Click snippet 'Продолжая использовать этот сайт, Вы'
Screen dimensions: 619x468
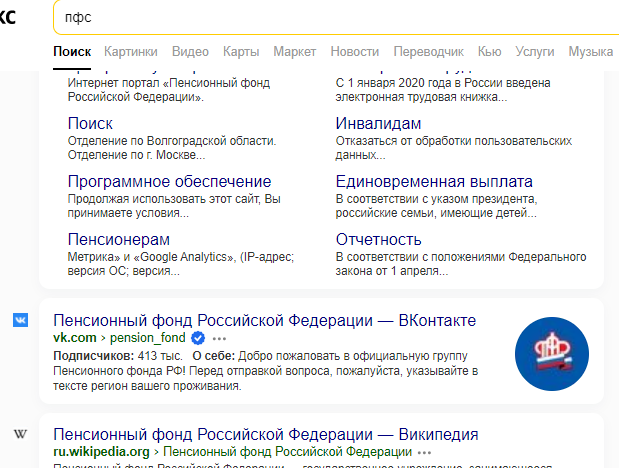coord(174,199)
